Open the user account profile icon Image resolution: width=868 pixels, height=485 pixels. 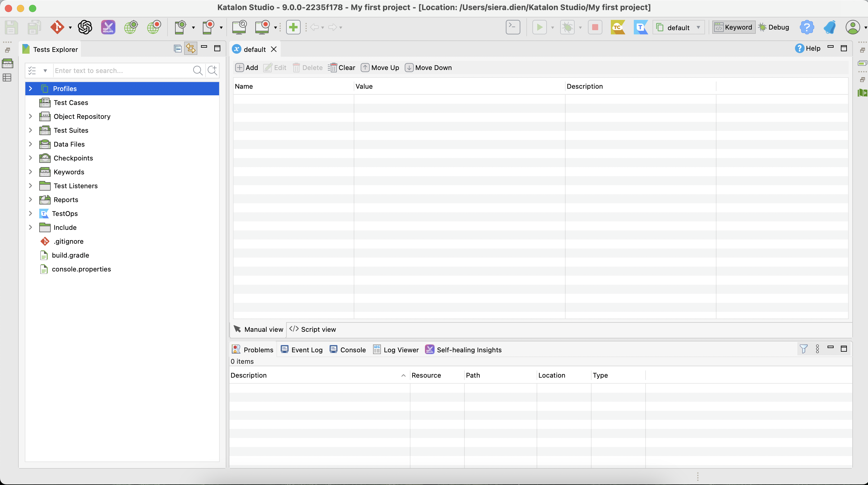[853, 27]
